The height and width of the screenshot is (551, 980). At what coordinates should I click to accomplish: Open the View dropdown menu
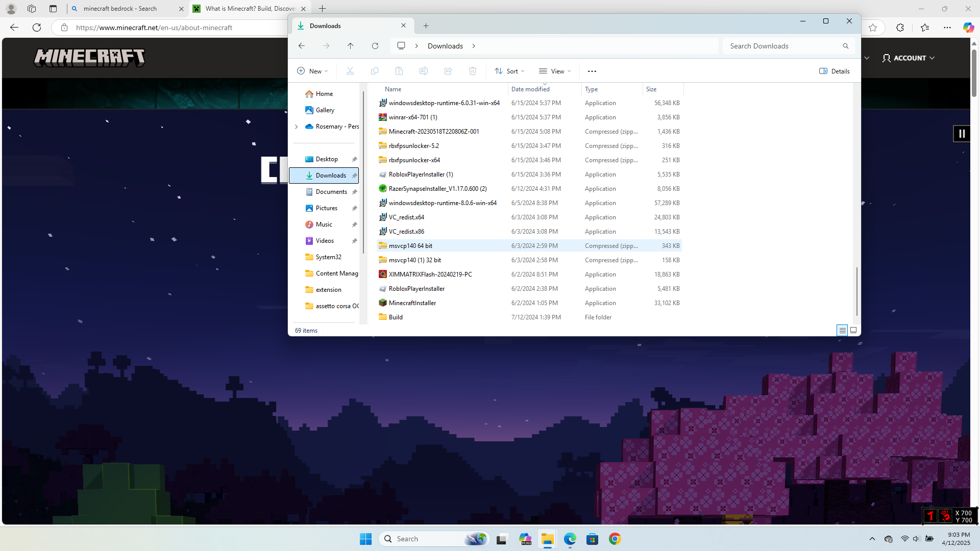555,71
